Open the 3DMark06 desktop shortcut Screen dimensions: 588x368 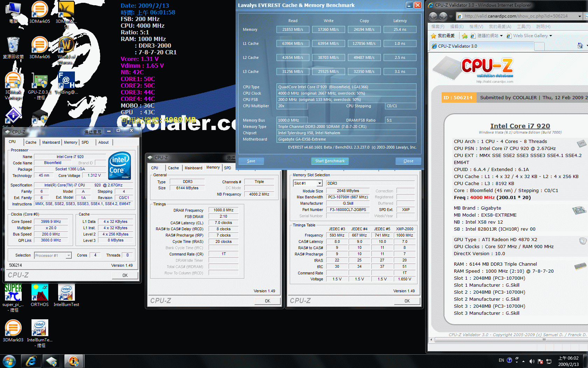pyautogui.click(x=40, y=47)
